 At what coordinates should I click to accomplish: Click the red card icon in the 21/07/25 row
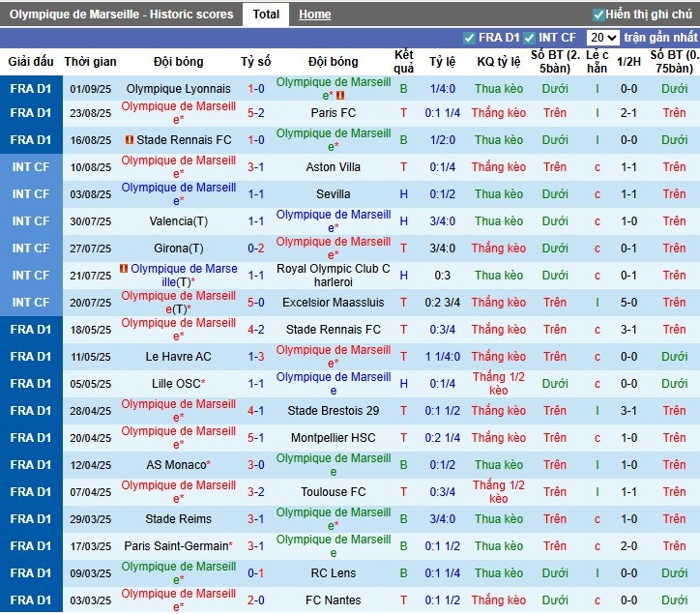[x=124, y=268]
